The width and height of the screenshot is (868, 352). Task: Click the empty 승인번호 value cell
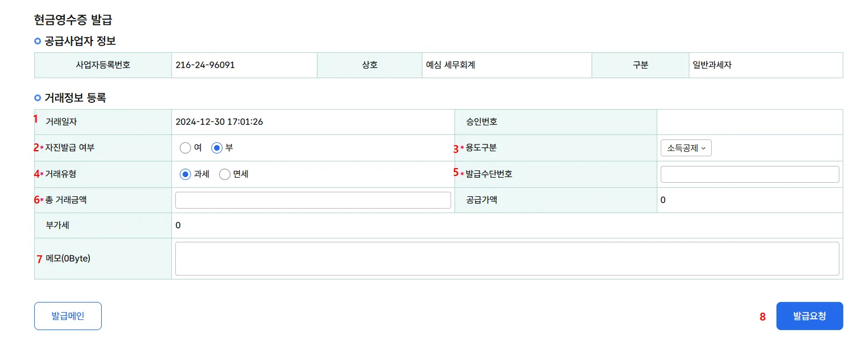coord(749,121)
